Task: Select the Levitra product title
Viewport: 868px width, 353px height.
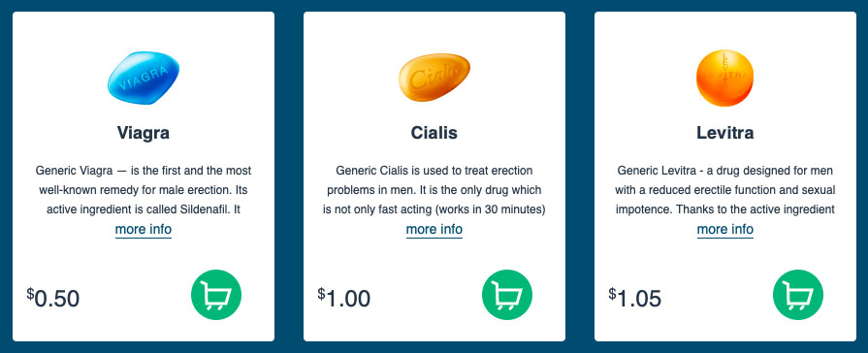Action: (x=725, y=133)
